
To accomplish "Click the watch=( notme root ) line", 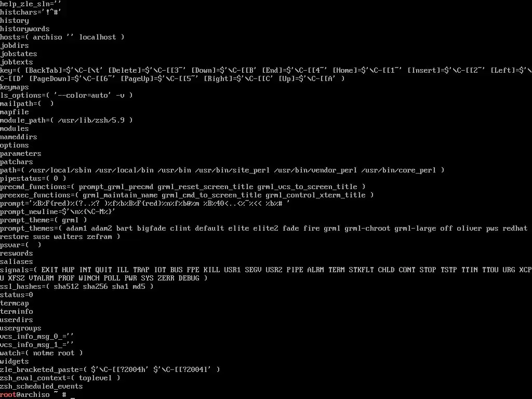I will click(x=42, y=353).
